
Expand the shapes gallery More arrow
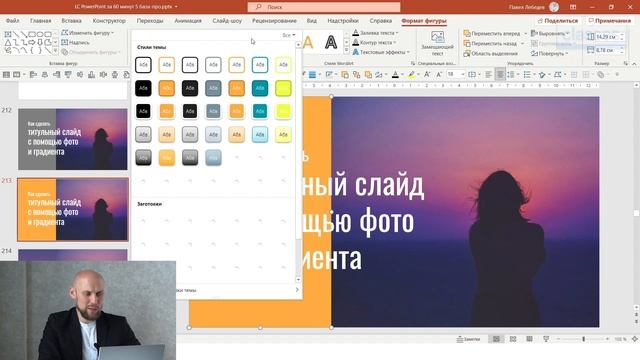pyautogui.click(x=56, y=51)
